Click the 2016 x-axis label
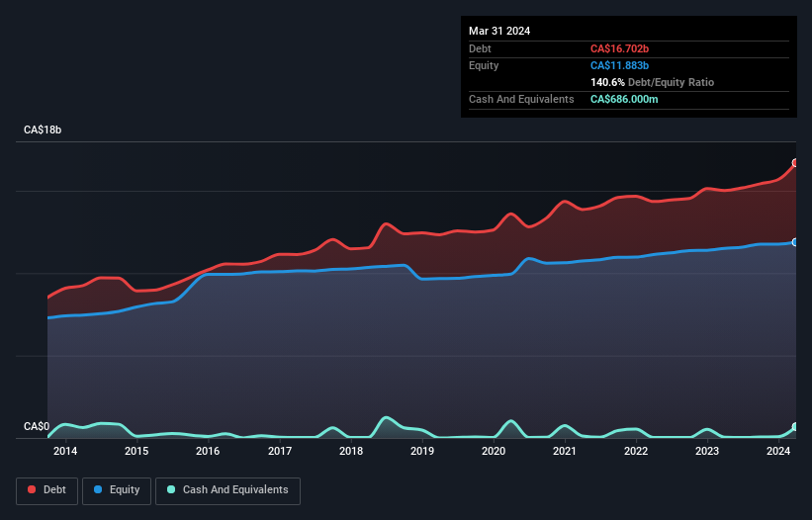 [x=208, y=451]
